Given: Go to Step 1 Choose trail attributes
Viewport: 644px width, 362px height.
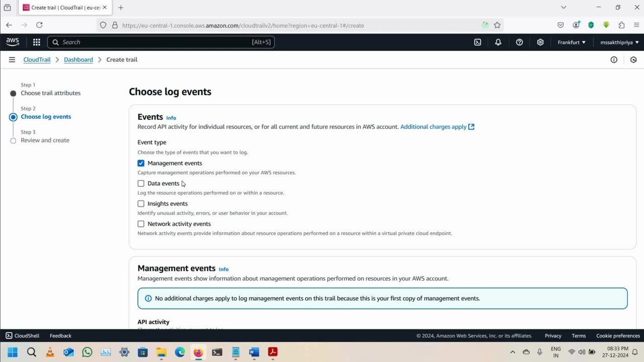Looking at the screenshot, I should pyautogui.click(x=50, y=93).
